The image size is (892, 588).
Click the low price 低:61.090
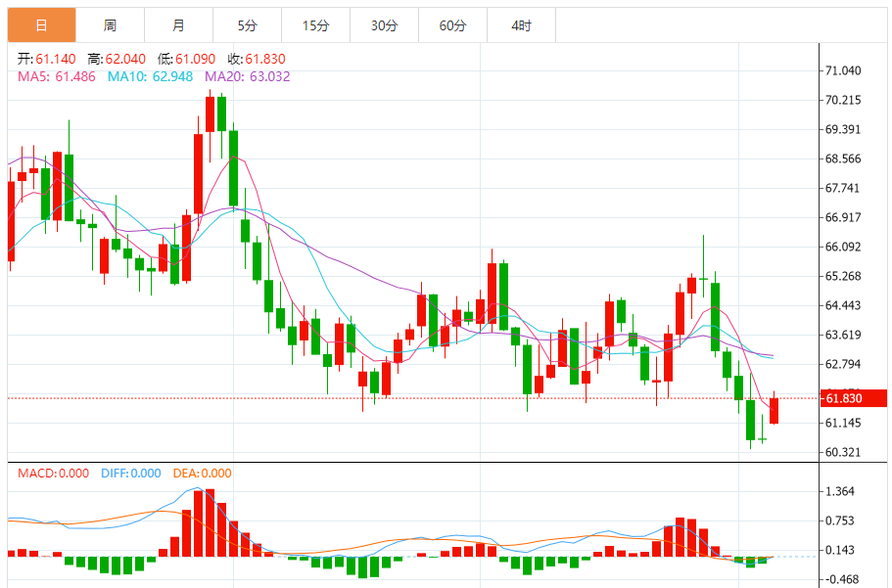(187, 59)
